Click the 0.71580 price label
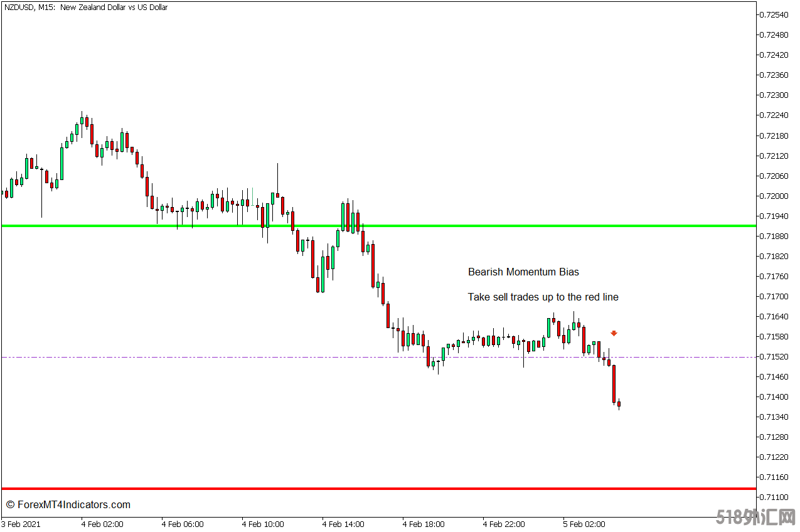This screenshot has height=532, width=800. pyautogui.click(x=773, y=336)
